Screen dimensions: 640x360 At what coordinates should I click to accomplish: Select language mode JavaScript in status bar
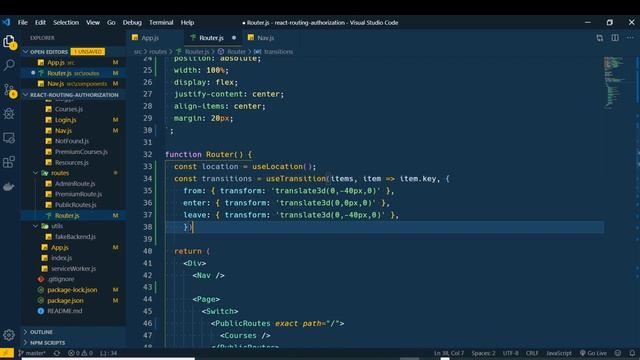(559, 353)
